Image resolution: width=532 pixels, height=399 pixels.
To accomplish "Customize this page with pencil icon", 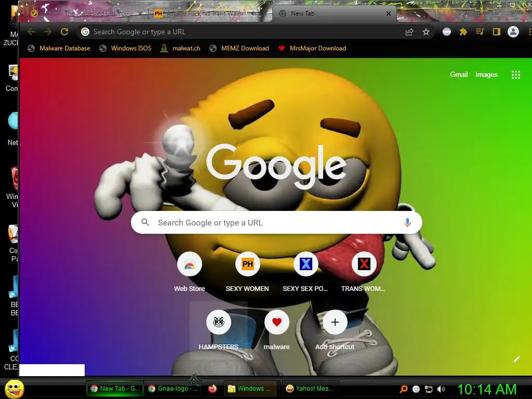I will (516, 360).
